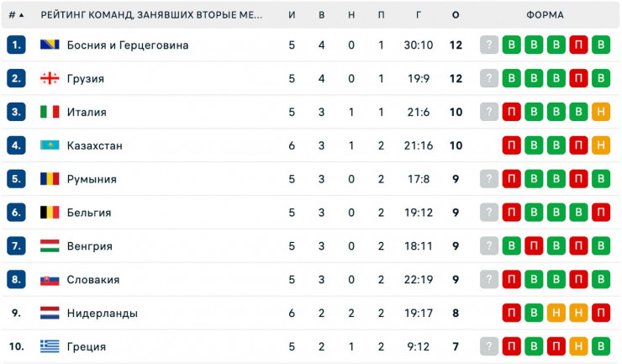Image resolution: width=622 pixels, height=364 pixels.
Task: Sort table by the # rank column arrow
Action: coord(21,15)
